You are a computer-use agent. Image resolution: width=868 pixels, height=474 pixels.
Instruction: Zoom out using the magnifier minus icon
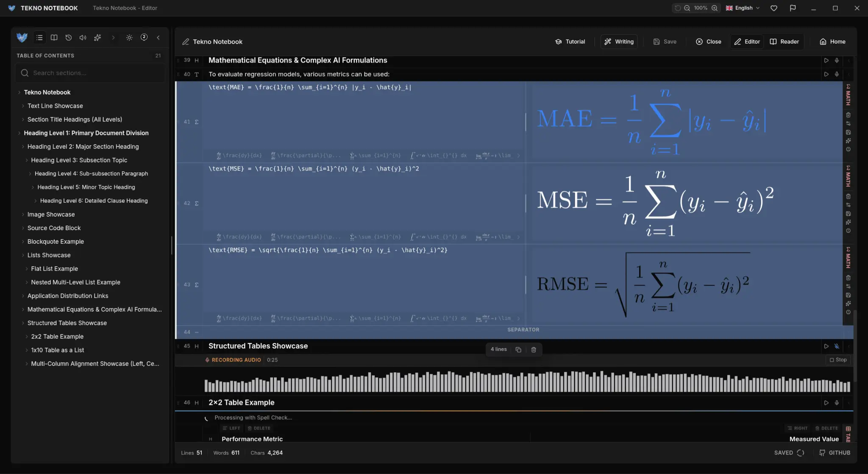(687, 8)
